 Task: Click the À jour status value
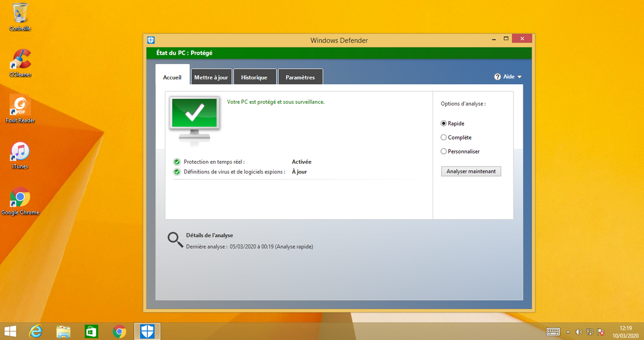click(x=299, y=172)
